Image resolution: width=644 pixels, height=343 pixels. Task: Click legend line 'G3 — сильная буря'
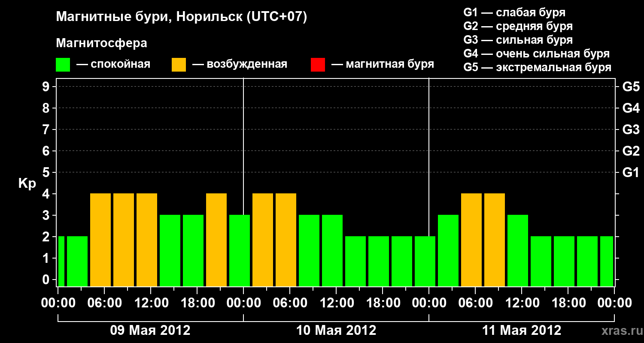coord(518,40)
